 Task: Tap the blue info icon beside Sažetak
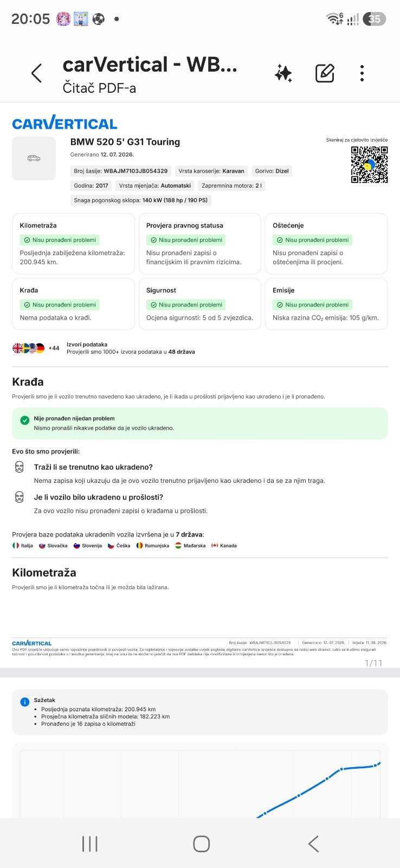(x=24, y=701)
